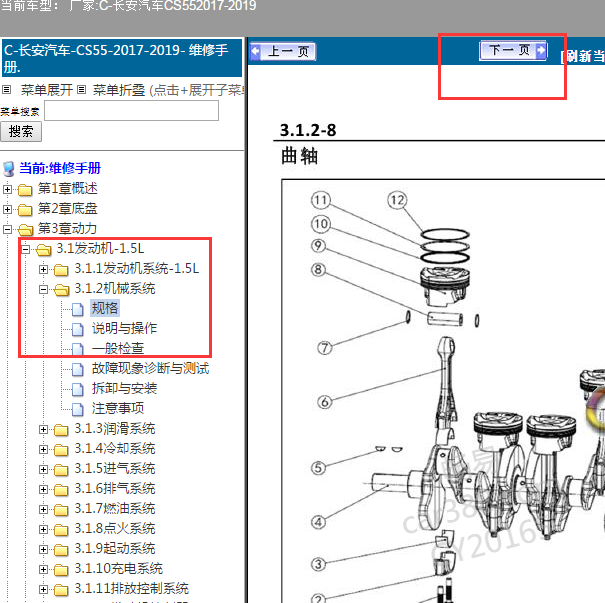This screenshot has width=605, height=603.
Task: Select the 3.1.7燃油系统 label
Action: pos(115,509)
